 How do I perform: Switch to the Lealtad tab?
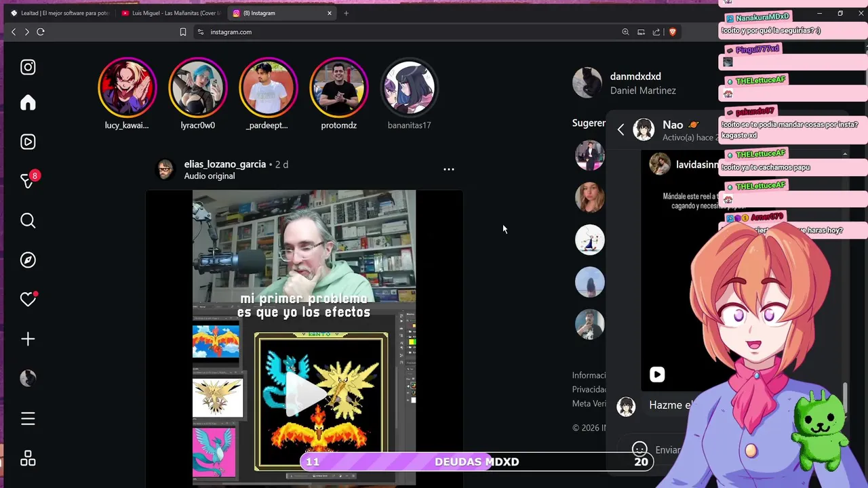(x=60, y=13)
